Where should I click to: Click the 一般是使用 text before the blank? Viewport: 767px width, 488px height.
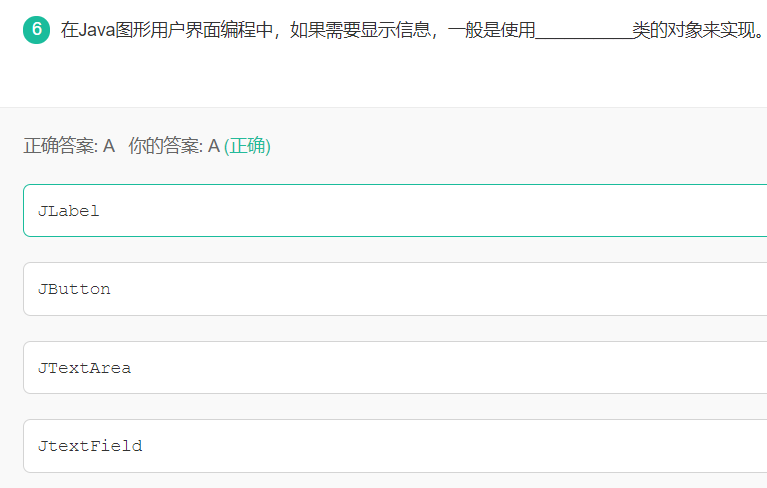[492, 30]
